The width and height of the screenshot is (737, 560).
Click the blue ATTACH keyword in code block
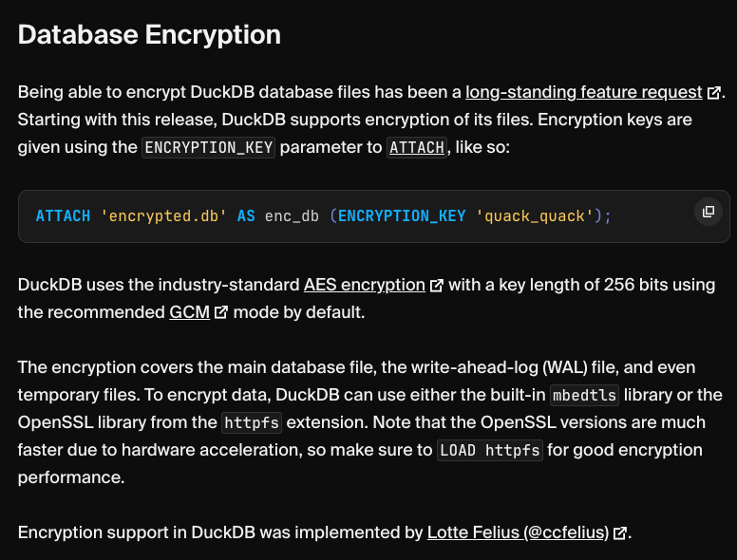[63, 216]
